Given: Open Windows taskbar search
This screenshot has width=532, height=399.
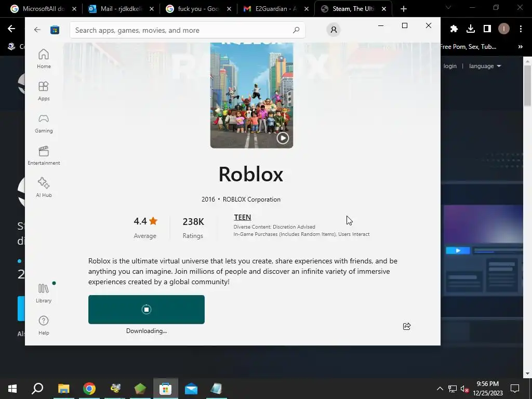Looking at the screenshot, I should pyautogui.click(x=37, y=389).
